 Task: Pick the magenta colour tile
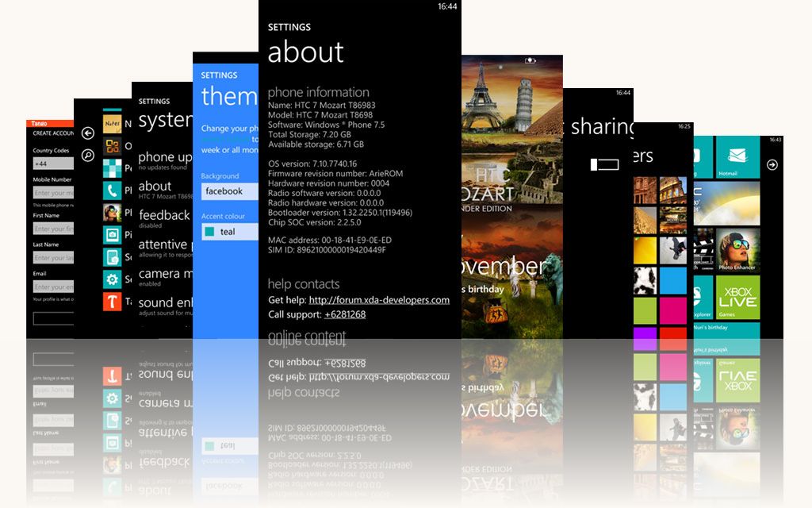click(x=673, y=310)
